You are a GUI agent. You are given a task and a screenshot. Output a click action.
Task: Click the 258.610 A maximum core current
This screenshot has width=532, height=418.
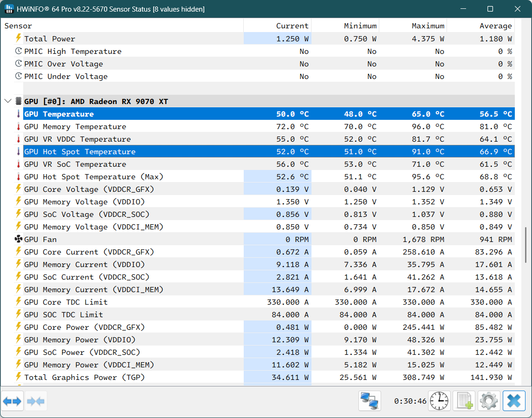(x=423, y=252)
